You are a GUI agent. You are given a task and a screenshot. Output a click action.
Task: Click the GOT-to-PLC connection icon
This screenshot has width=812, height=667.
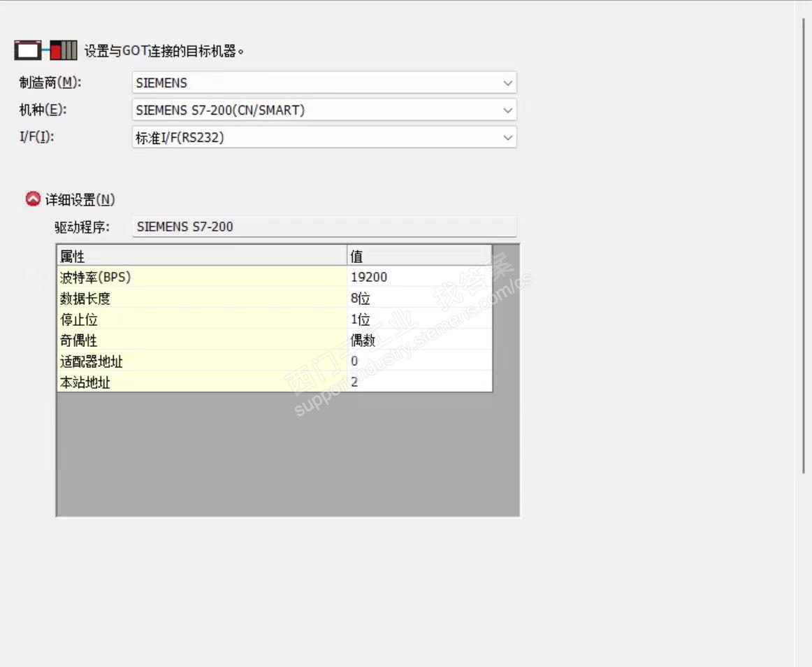click(45, 50)
